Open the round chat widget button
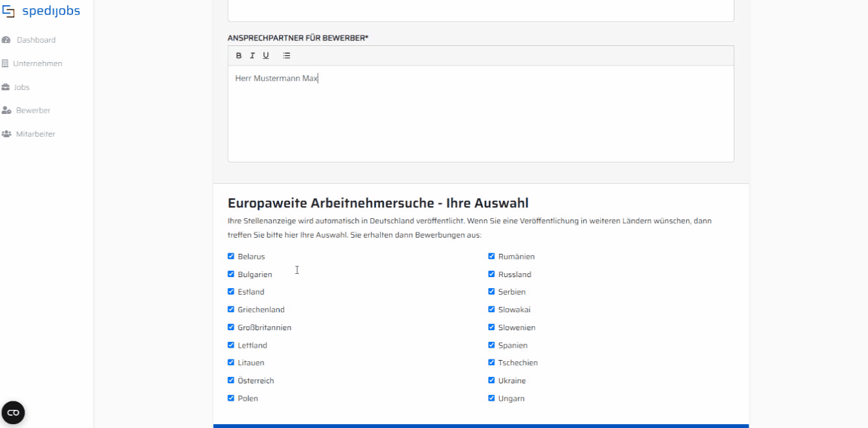 point(13,412)
